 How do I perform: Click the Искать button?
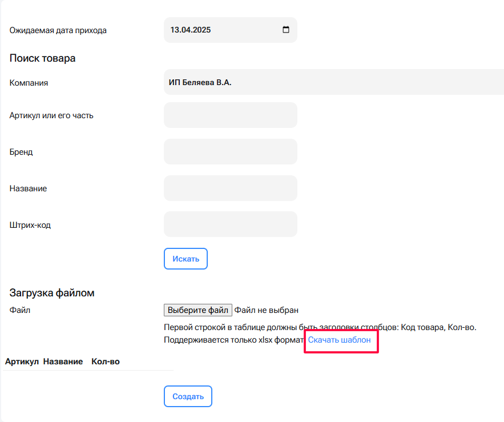click(186, 259)
